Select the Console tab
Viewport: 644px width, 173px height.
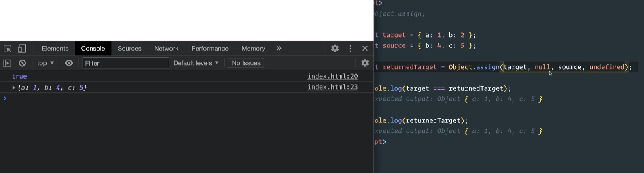[93, 49]
